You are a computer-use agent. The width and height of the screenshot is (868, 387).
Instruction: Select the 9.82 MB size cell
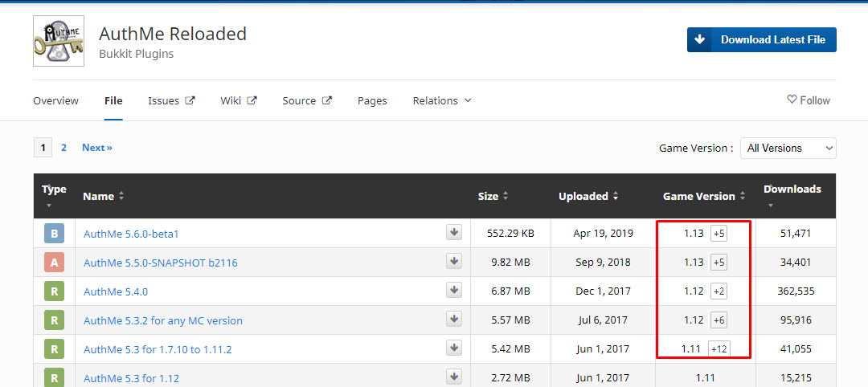(x=510, y=262)
